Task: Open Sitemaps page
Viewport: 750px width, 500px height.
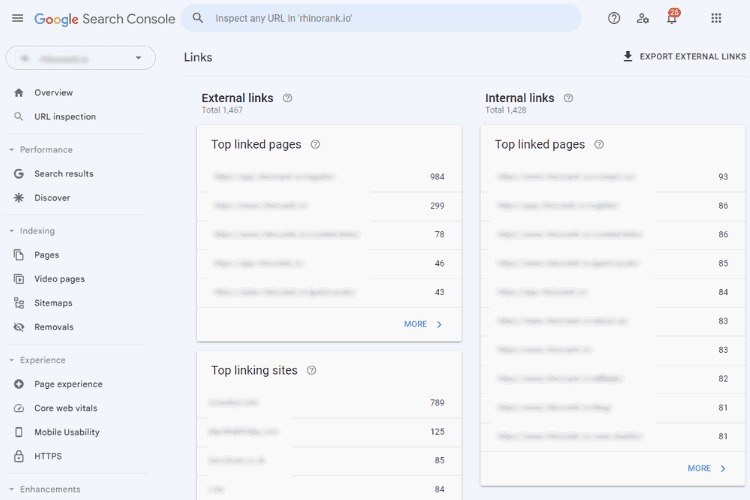Action: click(x=53, y=303)
